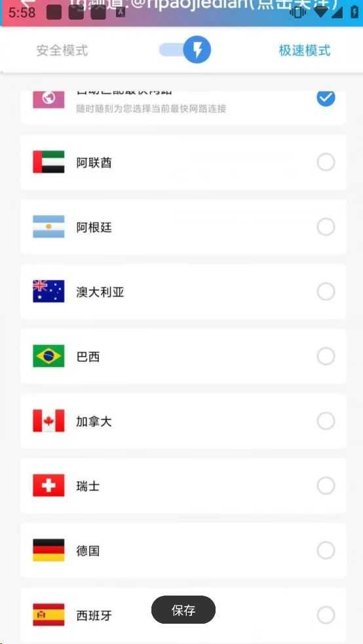The image size is (363, 644).
Task: Select the 瑞士 radio button
Action: [x=326, y=486]
